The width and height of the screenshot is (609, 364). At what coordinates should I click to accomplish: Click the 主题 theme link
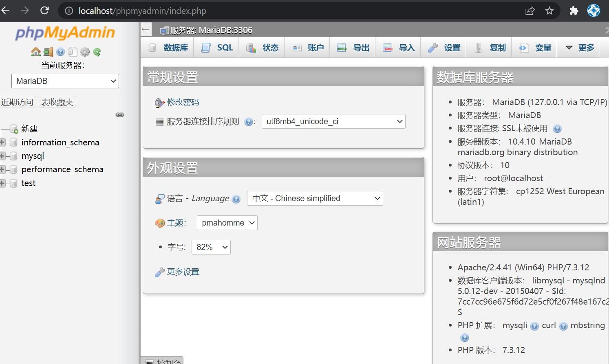click(x=175, y=223)
